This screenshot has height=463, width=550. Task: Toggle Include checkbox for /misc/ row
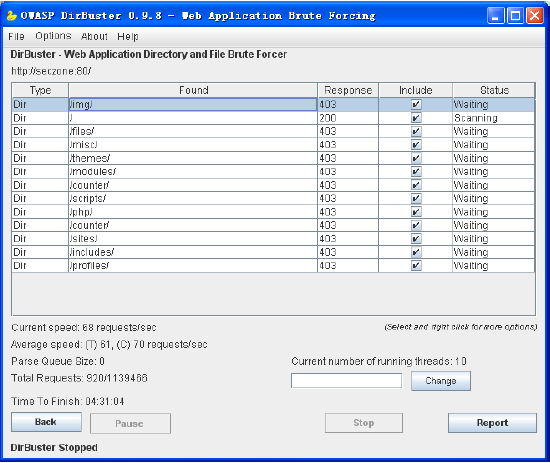[x=416, y=145]
